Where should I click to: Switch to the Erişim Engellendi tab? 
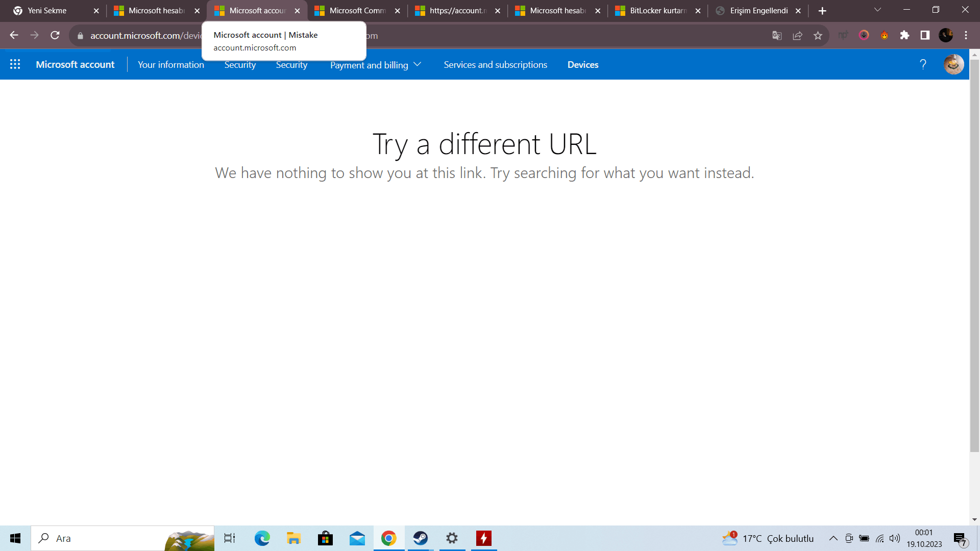[758, 11]
